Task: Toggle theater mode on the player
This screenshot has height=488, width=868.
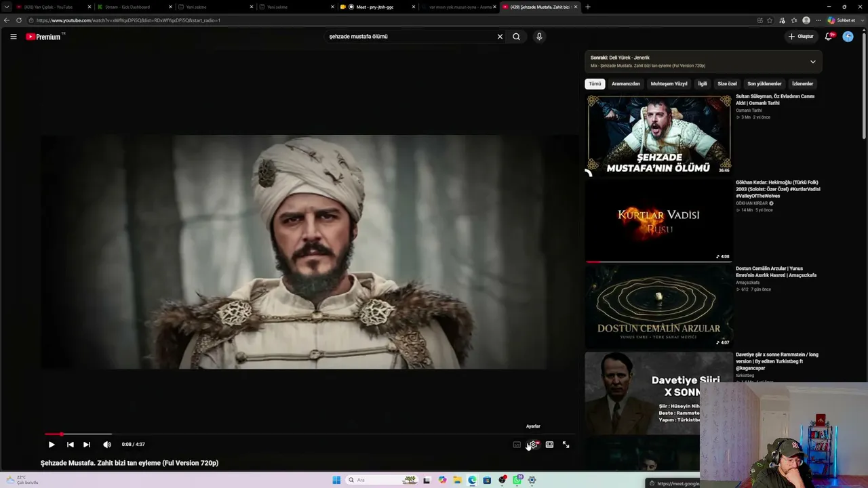Action: click(549, 445)
